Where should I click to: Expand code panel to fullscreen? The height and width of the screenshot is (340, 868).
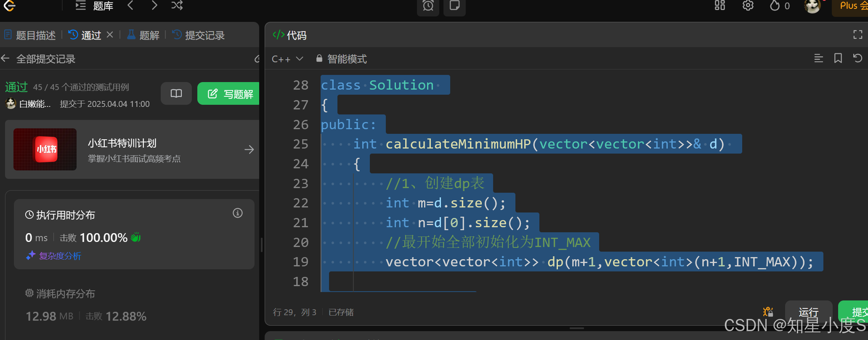pyautogui.click(x=858, y=35)
